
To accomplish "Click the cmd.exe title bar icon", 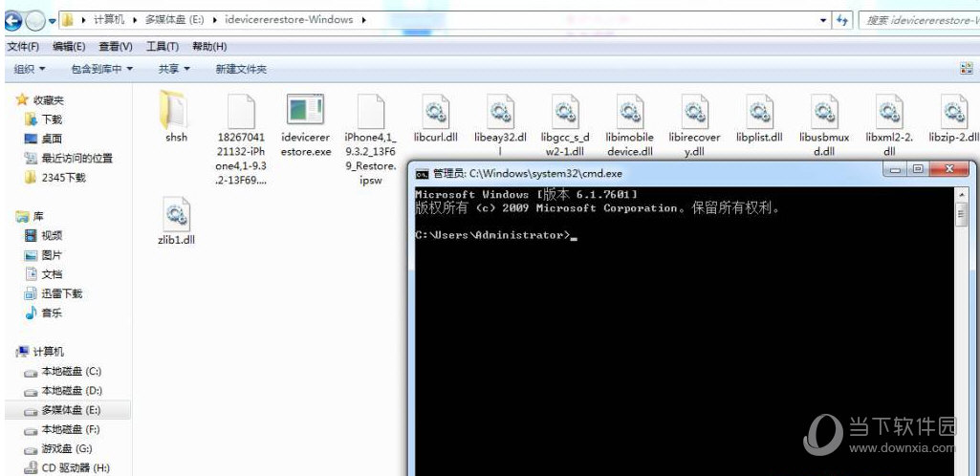I will point(423,174).
